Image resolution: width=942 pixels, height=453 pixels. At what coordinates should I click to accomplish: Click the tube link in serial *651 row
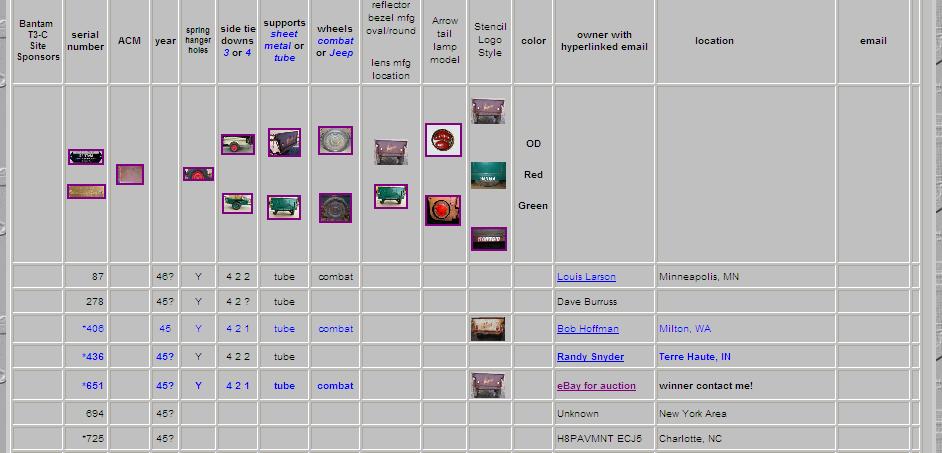pyautogui.click(x=284, y=386)
